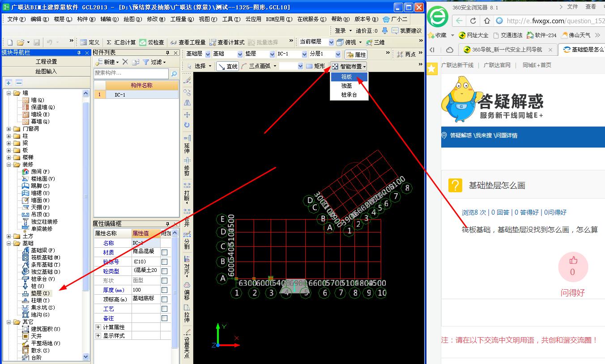Open the 基础层 floor dropdown
The height and width of the screenshot is (364, 605).
pyautogui.click(x=208, y=54)
